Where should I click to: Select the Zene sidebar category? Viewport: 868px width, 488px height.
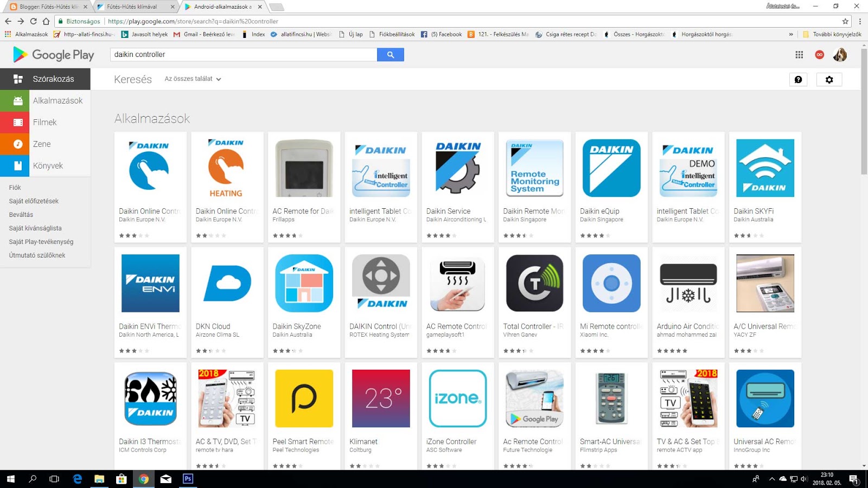(45, 144)
